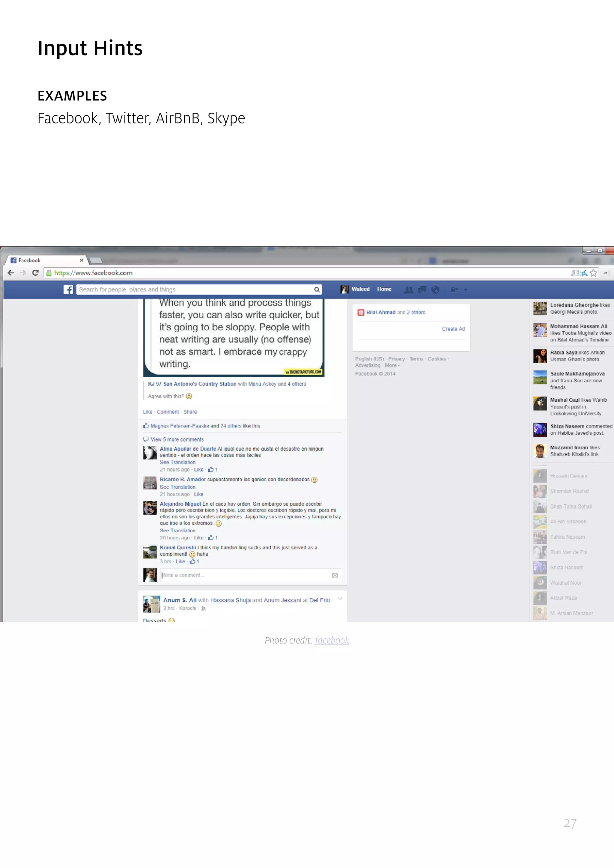Click the Terms footer link
The height and width of the screenshot is (868, 614).
click(x=416, y=359)
